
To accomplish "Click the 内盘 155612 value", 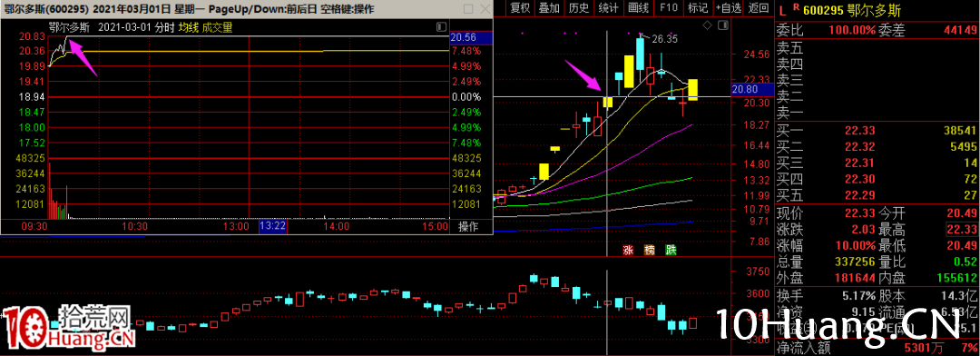I will pos(957,278).
